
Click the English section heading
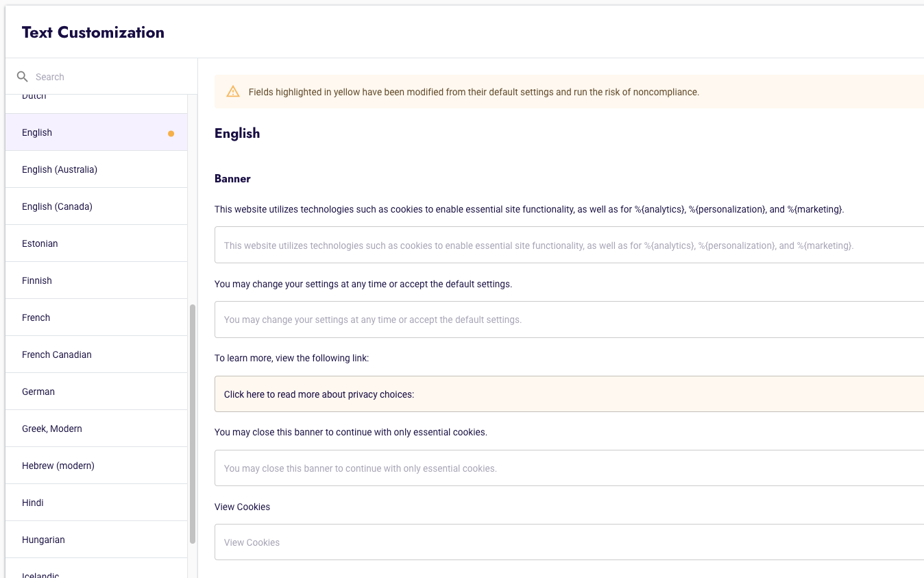(237, 134)
